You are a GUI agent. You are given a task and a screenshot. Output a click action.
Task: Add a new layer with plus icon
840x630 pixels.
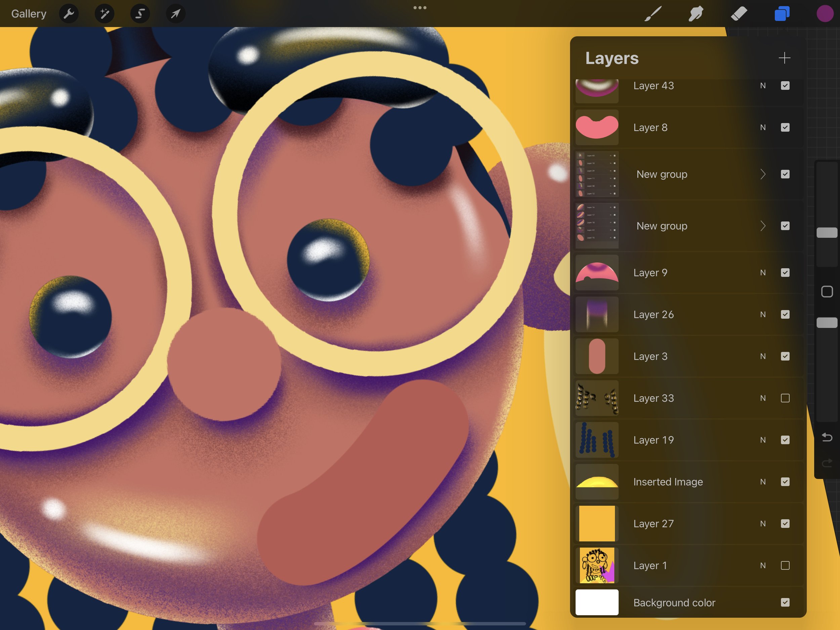784,58
